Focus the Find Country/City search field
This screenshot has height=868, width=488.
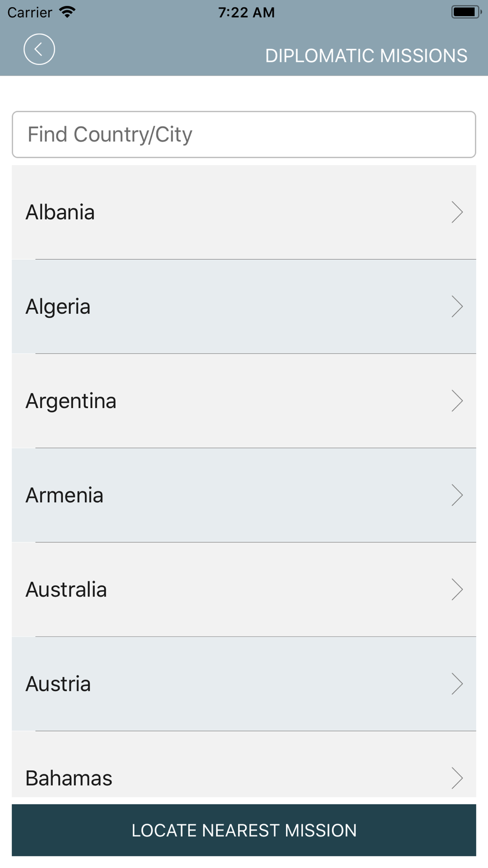coord(244,134)
